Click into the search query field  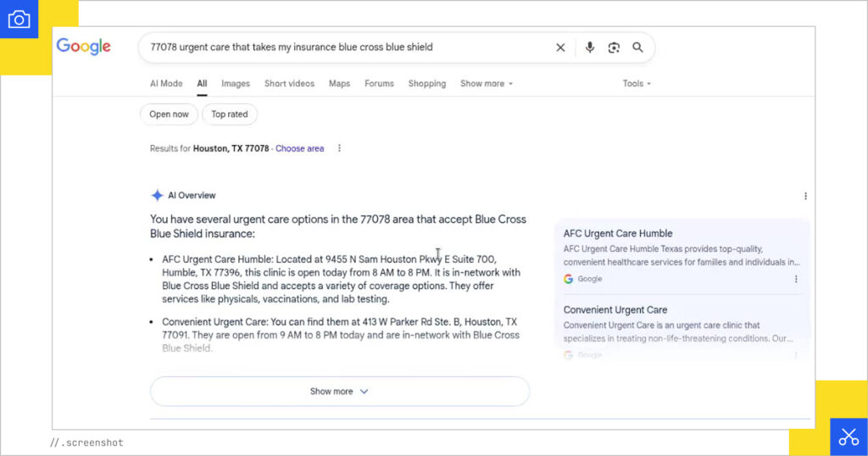(x=339, y=47)
